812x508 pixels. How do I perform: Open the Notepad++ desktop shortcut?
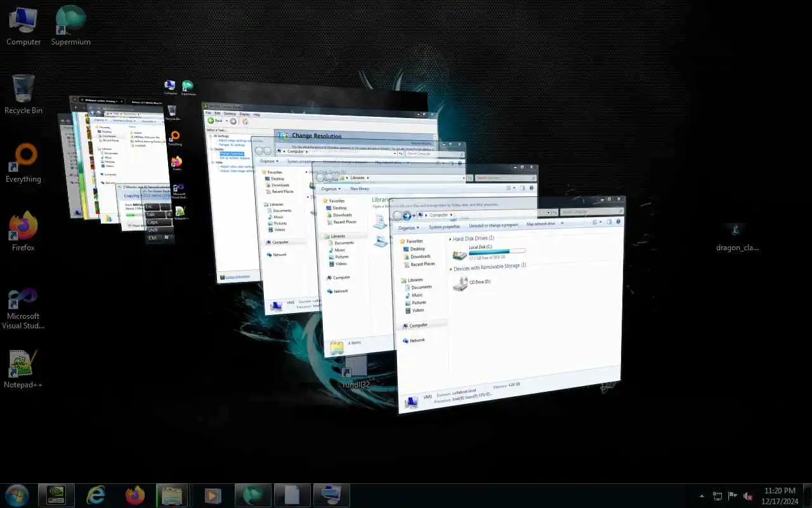(23, 368)
